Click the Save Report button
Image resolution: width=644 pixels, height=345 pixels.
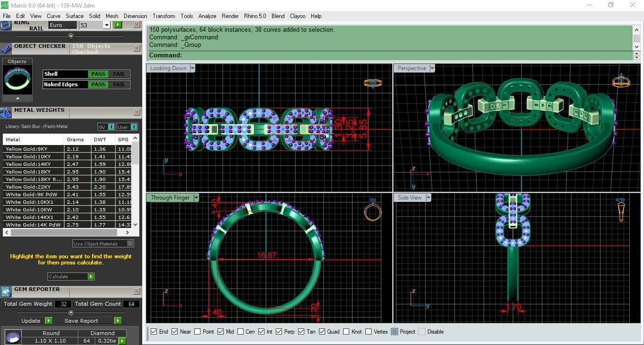(88, 321)
